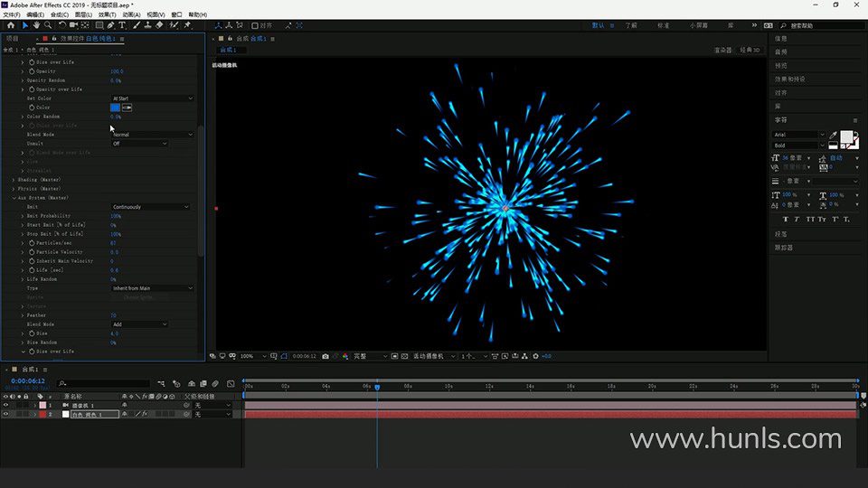Image resolution: width=868 pixels, height=488 pixels.
Task: Click the Home icon in the toolbar
Action: point(11,25)
